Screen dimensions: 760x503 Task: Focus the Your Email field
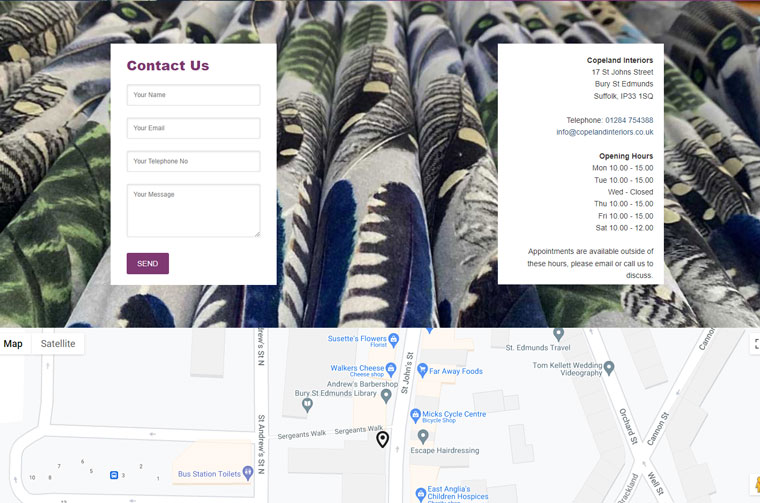193,128
